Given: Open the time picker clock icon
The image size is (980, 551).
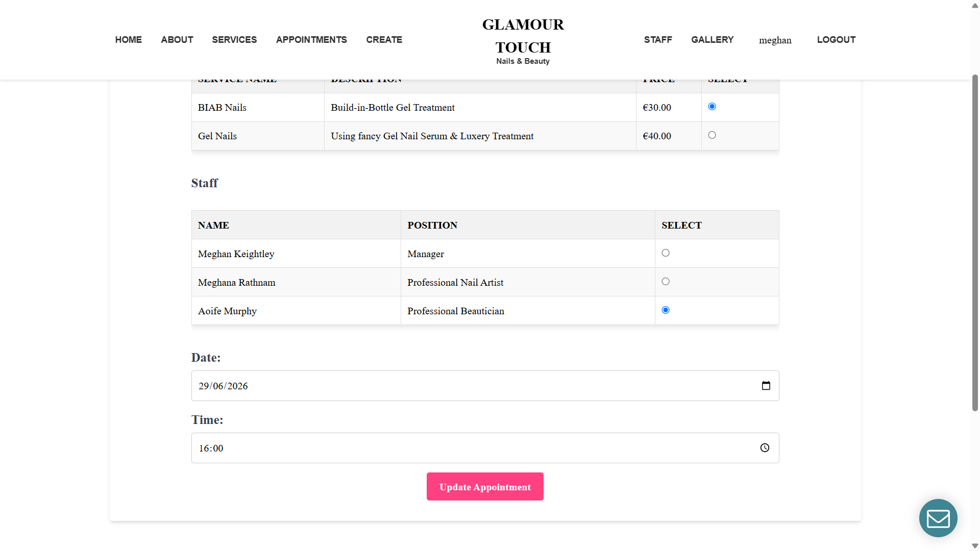Looking at the screenshot, I should point(765,448).
